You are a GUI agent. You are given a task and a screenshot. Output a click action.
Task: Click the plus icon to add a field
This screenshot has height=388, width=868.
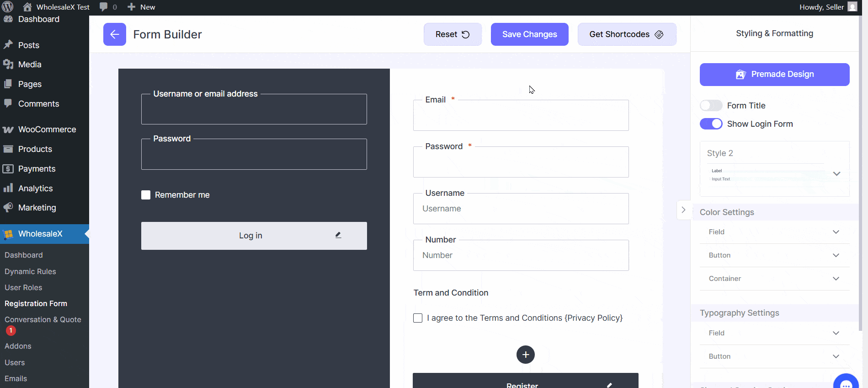click(x=525, y=355)
